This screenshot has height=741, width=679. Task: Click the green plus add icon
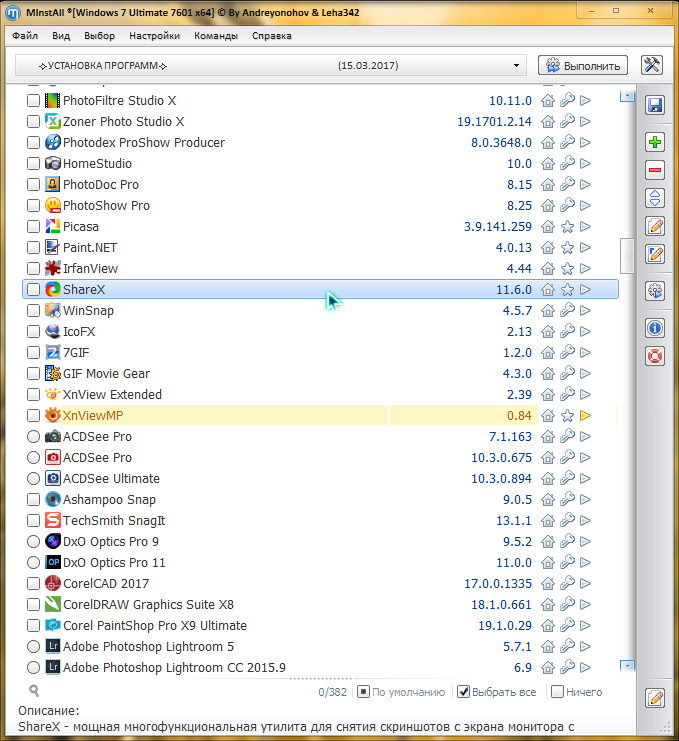point(655,142)
